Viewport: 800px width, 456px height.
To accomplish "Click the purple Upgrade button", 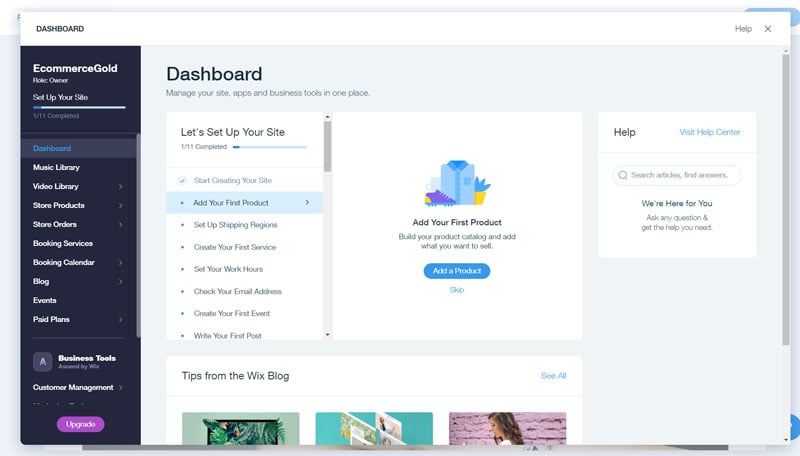I will tap(81, 424).
